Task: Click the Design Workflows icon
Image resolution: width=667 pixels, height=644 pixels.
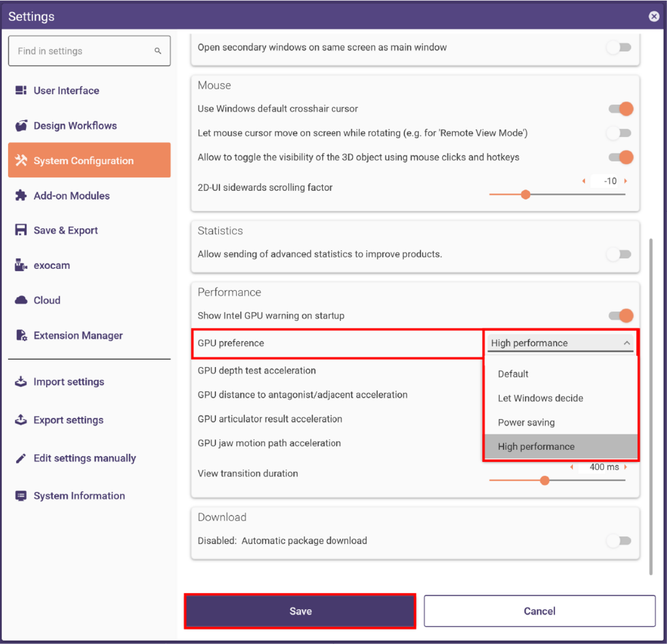Action: [21, 125]
